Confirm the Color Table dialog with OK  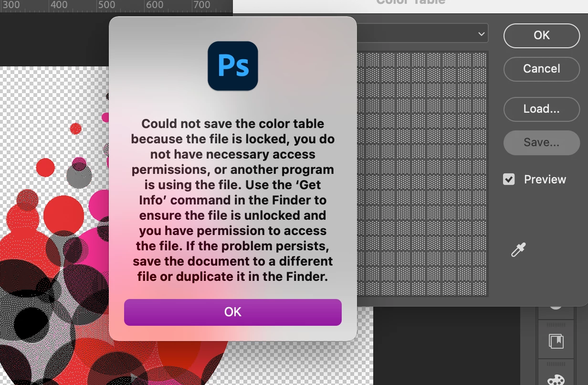(x=542, y=35)
